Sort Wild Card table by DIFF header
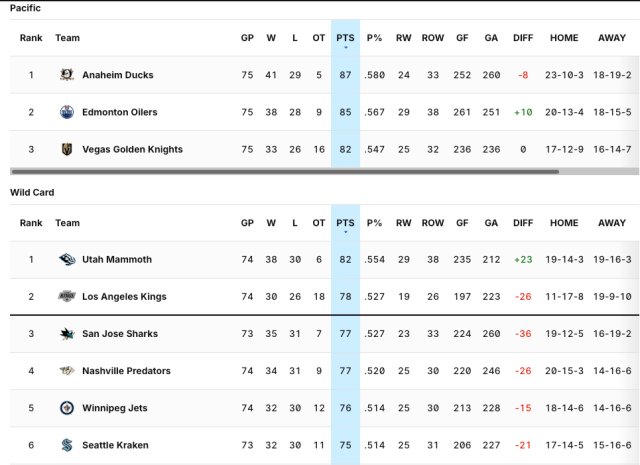Image resolution: width=640 pixels, height=465 pixels. pyautogui.click(x=522, y=223)
